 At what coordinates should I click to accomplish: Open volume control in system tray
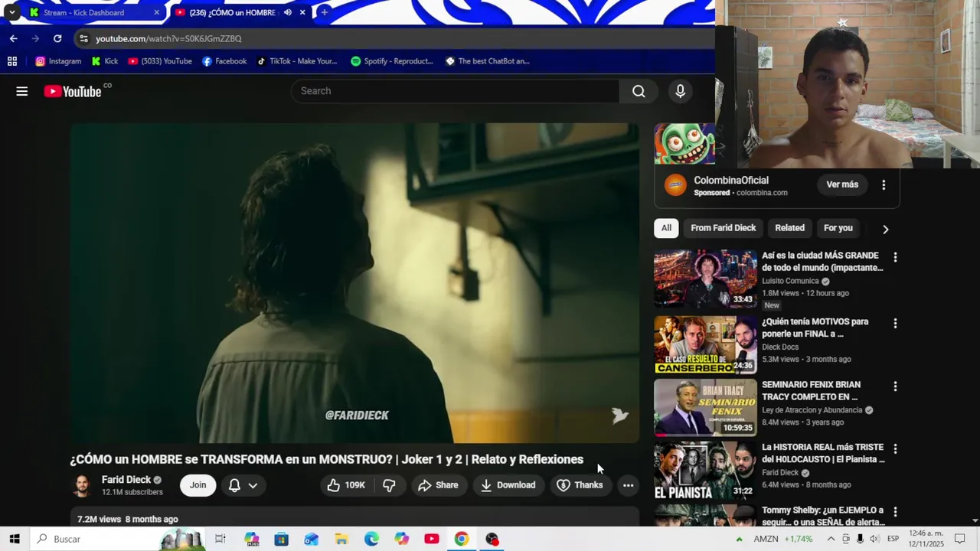[x=874, y=539]
